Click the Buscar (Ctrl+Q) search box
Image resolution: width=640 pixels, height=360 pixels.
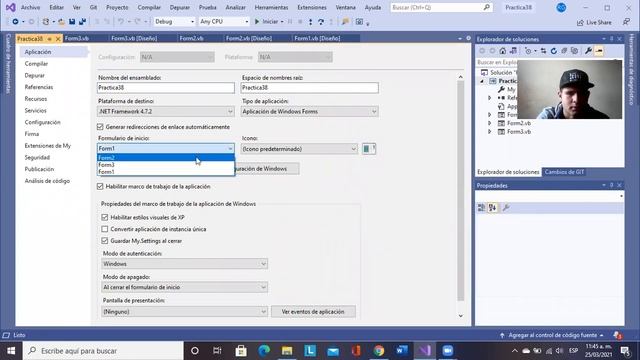coord(441,7)
